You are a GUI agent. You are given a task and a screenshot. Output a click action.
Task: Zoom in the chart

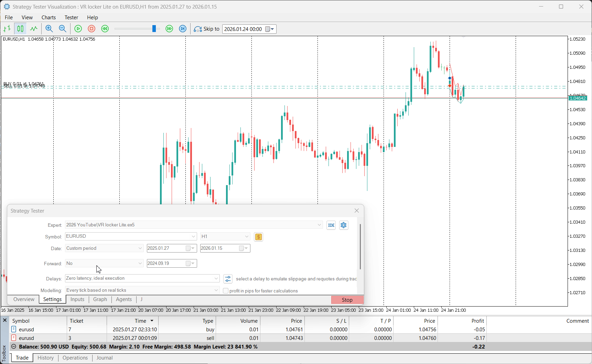pos(49,29)
